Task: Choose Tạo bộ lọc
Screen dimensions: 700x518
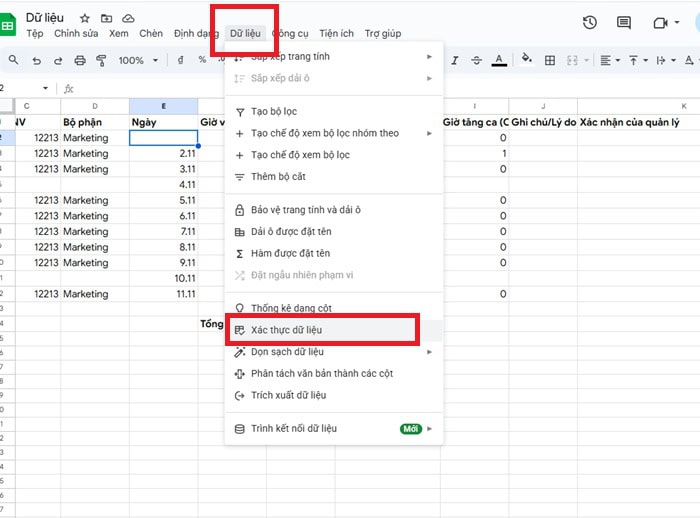Action: click(x=334, y=112)
